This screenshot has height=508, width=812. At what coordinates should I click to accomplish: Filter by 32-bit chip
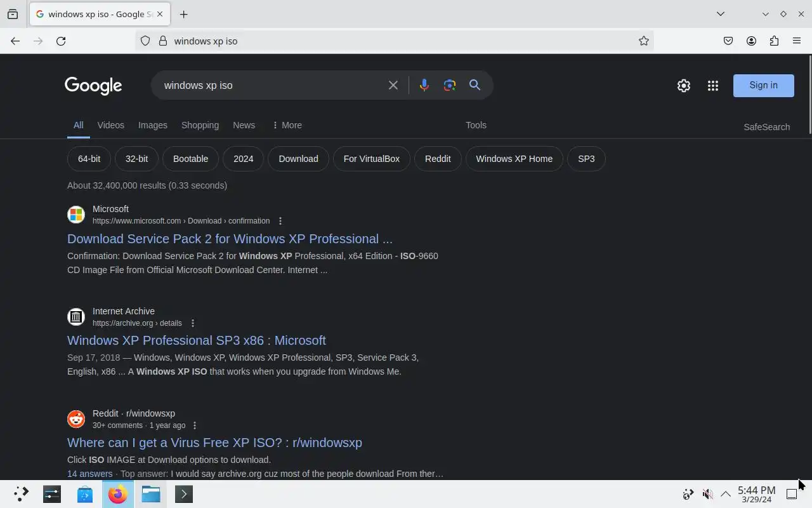(x=136, y=159)
